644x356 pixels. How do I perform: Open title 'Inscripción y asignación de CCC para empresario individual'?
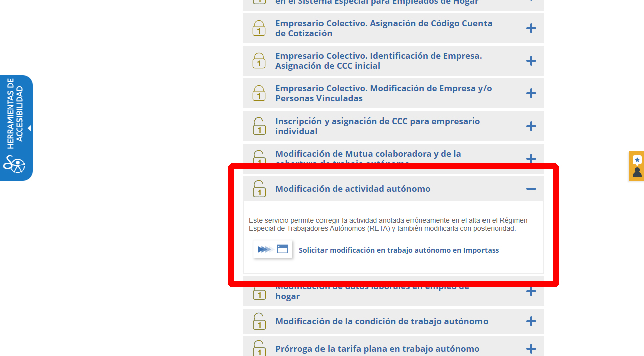378,126
